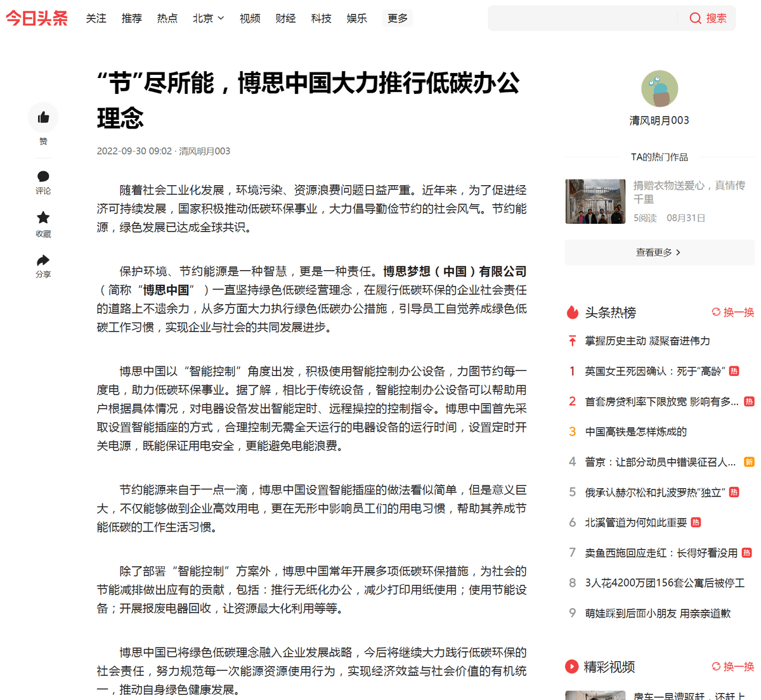Open headline 首套房贷利率下限放宽
Viewport: 761px width, 700px height.
pyautogui.click(x=661, y=401)
